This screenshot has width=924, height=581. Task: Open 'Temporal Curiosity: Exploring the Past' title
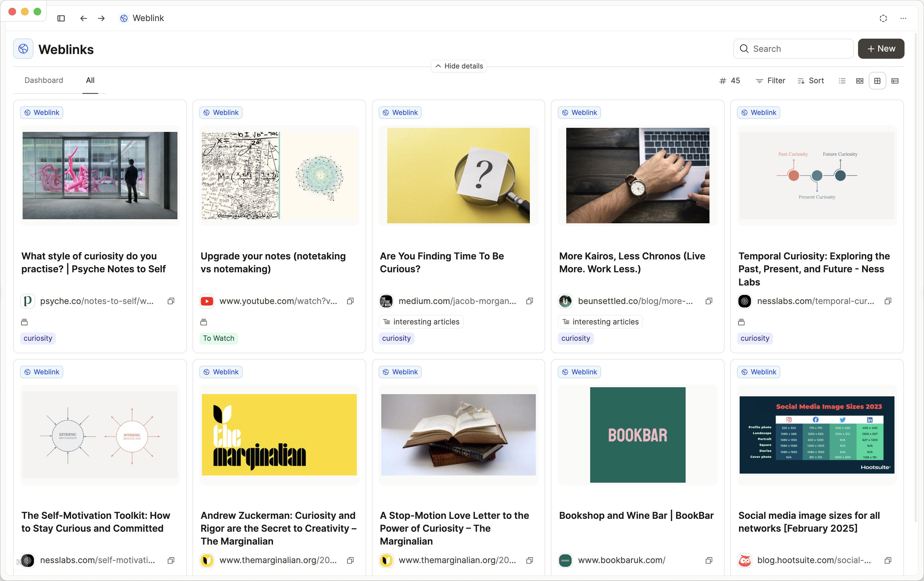click(x=814, y=269)
